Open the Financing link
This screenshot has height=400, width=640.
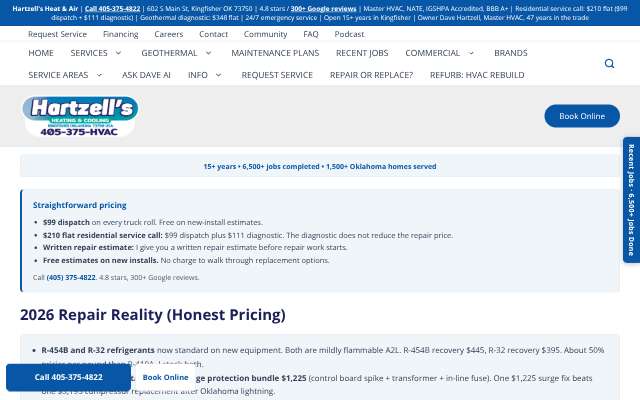(x=120, y=34)
